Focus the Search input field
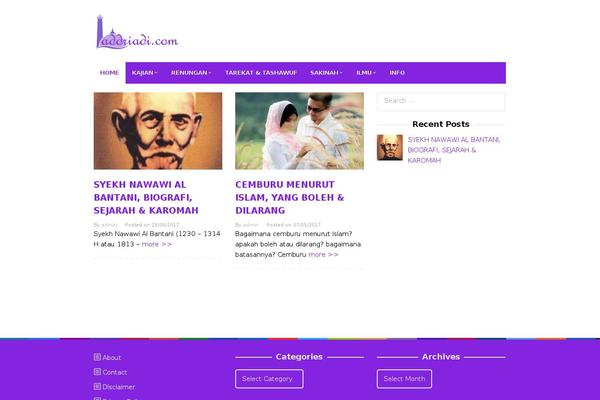The height and width of the screenshot is (400, 600). [441, 101]
